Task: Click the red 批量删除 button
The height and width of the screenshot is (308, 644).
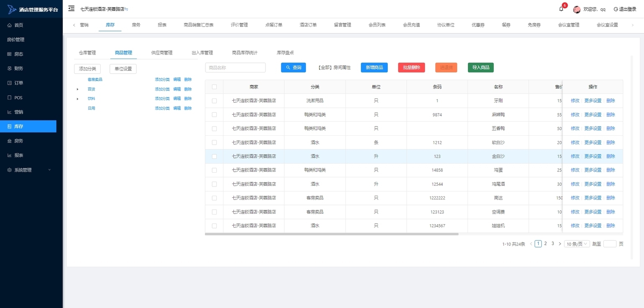Action: pyautogui.click(x=411, y=67)
